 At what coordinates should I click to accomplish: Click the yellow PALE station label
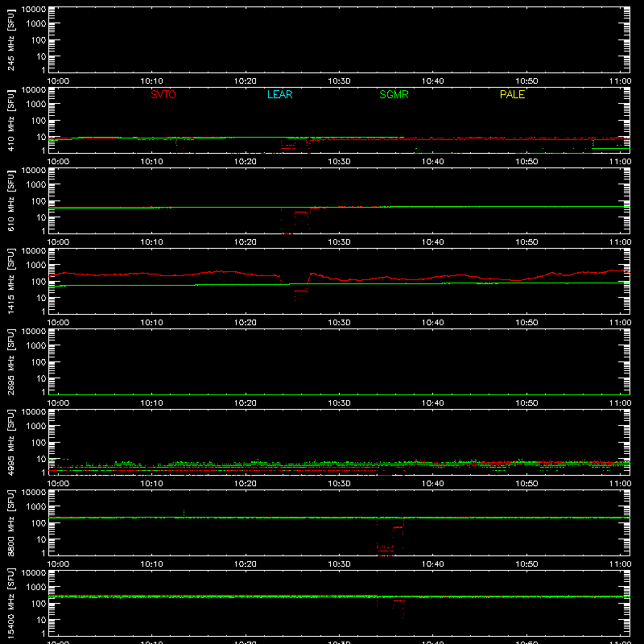[x=512, y=94]
